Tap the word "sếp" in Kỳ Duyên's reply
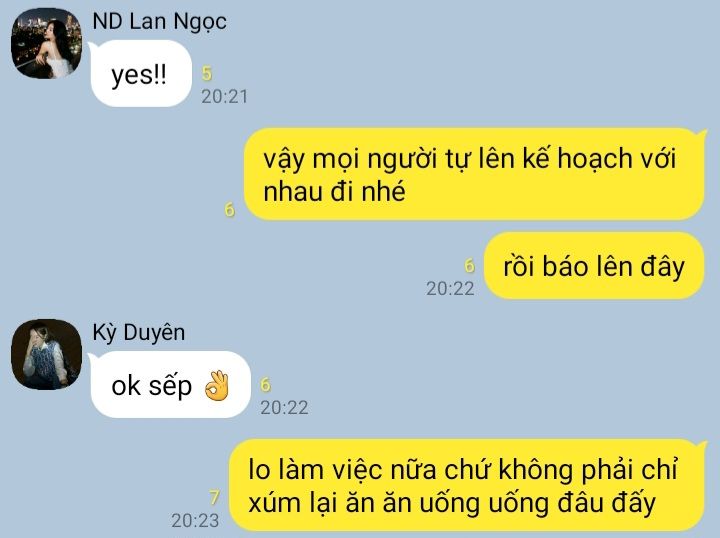The height and width of the screenshot is (538, 720). [x=170, y=386]
